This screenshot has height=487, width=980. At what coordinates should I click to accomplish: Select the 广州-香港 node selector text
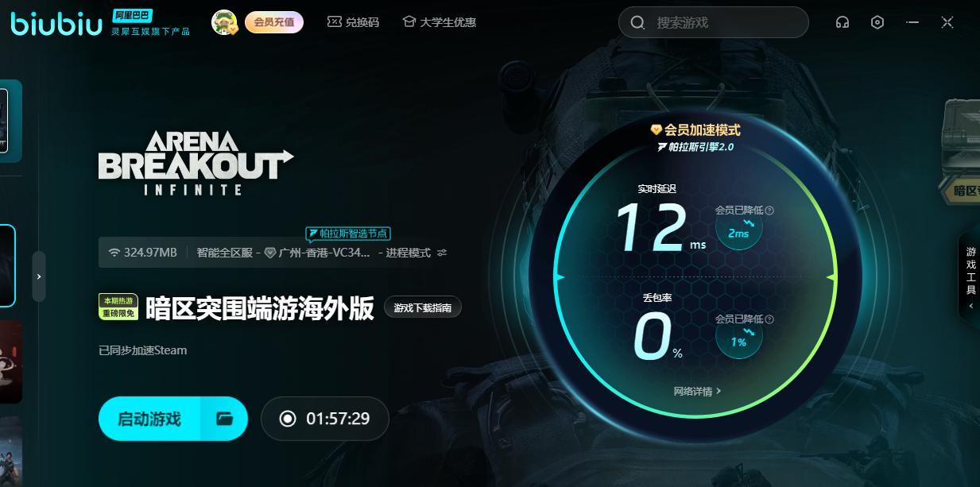324,253
